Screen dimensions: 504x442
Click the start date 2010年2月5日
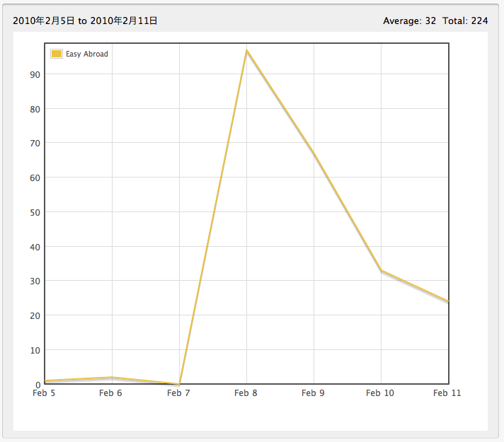pyautogui.click(x=44, y=21)
